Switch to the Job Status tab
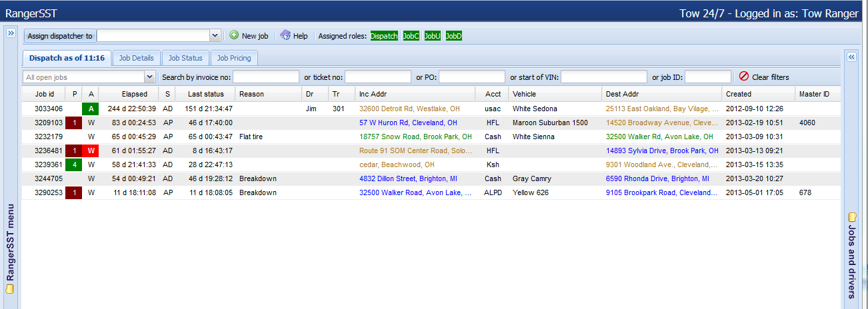This screenshot has height=309, width=868. click(x=185, y=58)
